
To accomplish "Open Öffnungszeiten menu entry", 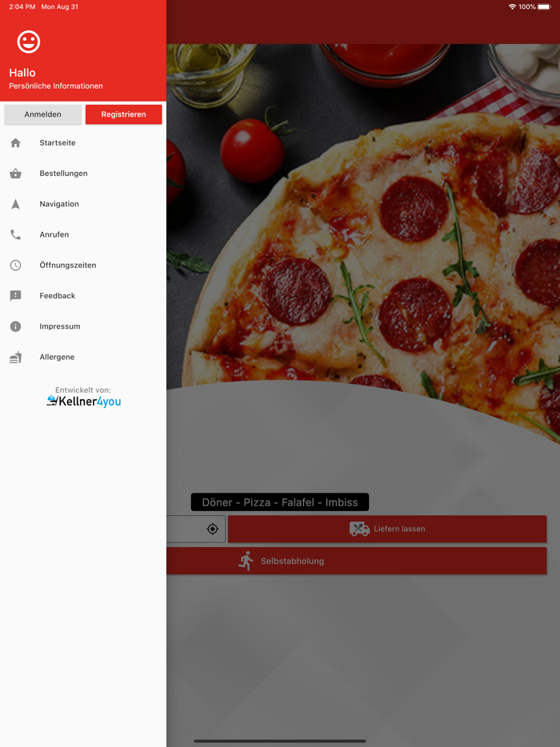I will 83,266.
